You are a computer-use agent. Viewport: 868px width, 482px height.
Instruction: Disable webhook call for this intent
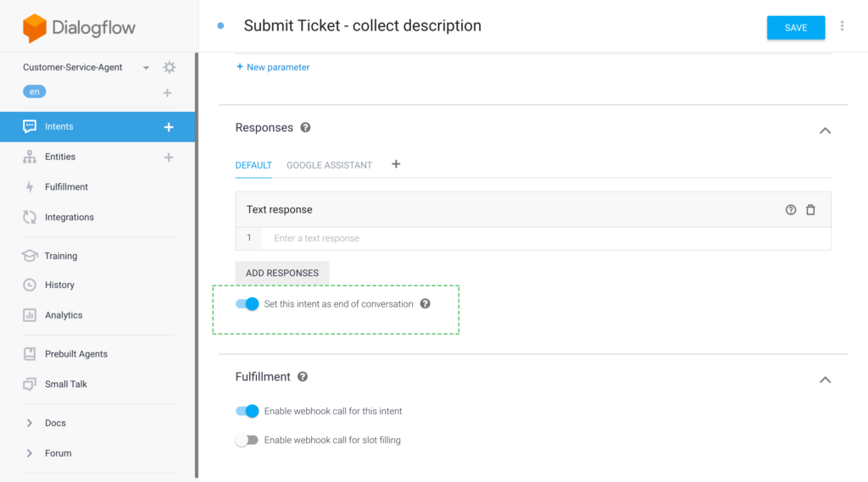pos(247,411)
